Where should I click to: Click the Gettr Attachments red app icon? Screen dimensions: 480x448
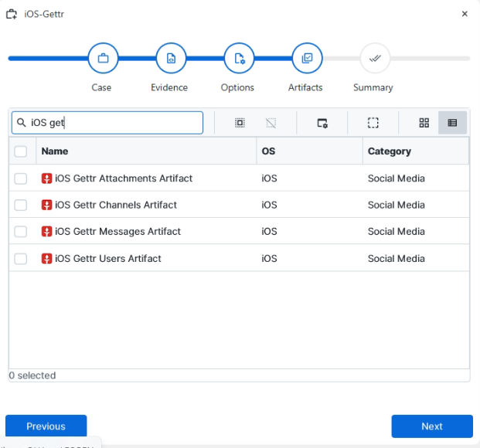(x=46, y=178)
